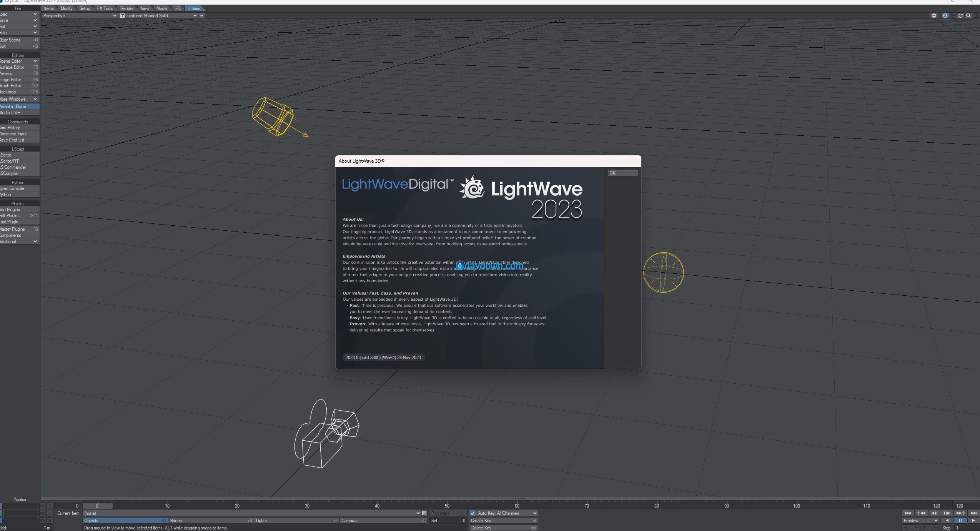
Task: Expand the Scene Editor dropdown
Action: coord(20,61)
